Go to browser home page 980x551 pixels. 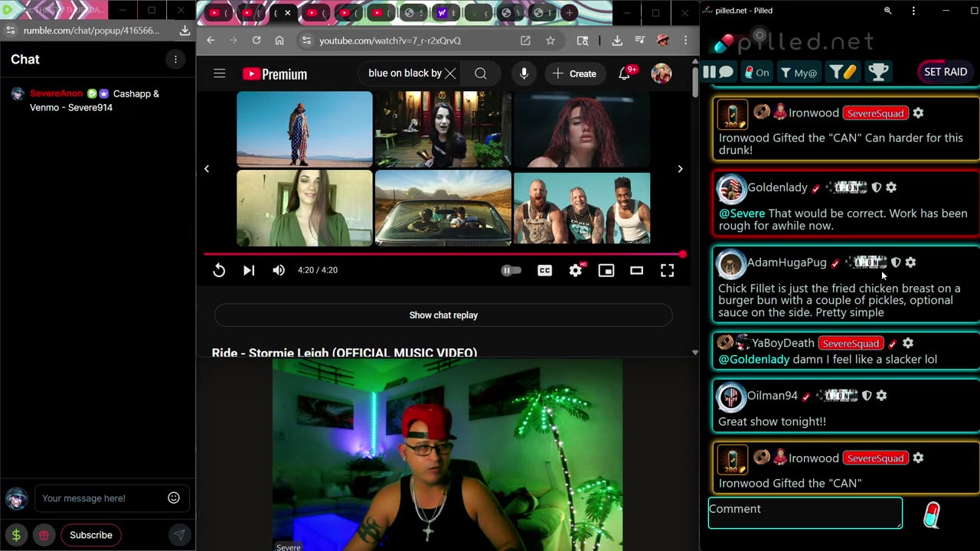tap(279, 41)
